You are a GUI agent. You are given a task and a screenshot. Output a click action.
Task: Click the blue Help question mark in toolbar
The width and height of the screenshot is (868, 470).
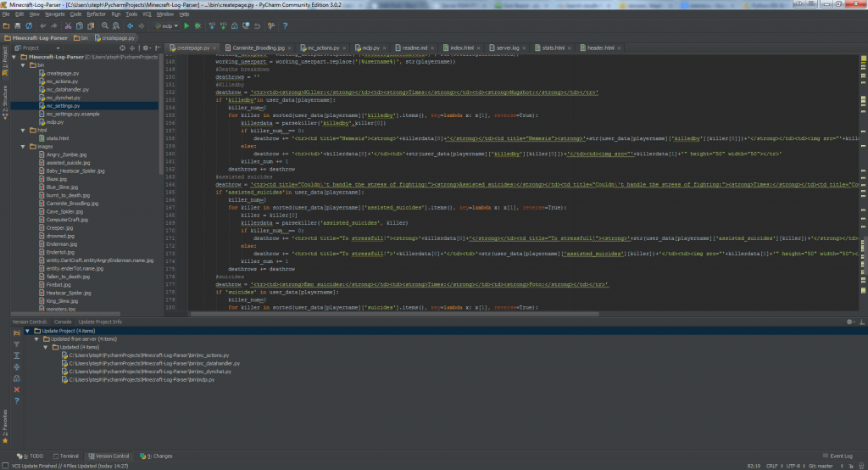tap(285, 25)
